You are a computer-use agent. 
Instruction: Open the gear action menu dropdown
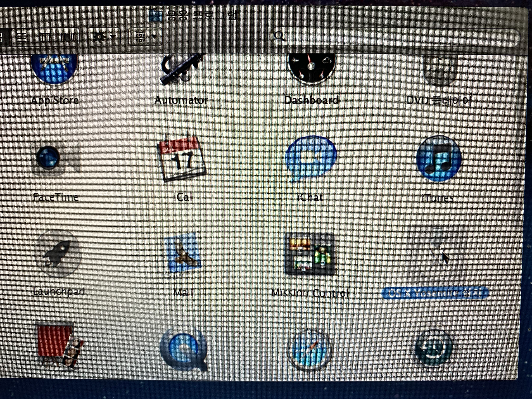104,37
